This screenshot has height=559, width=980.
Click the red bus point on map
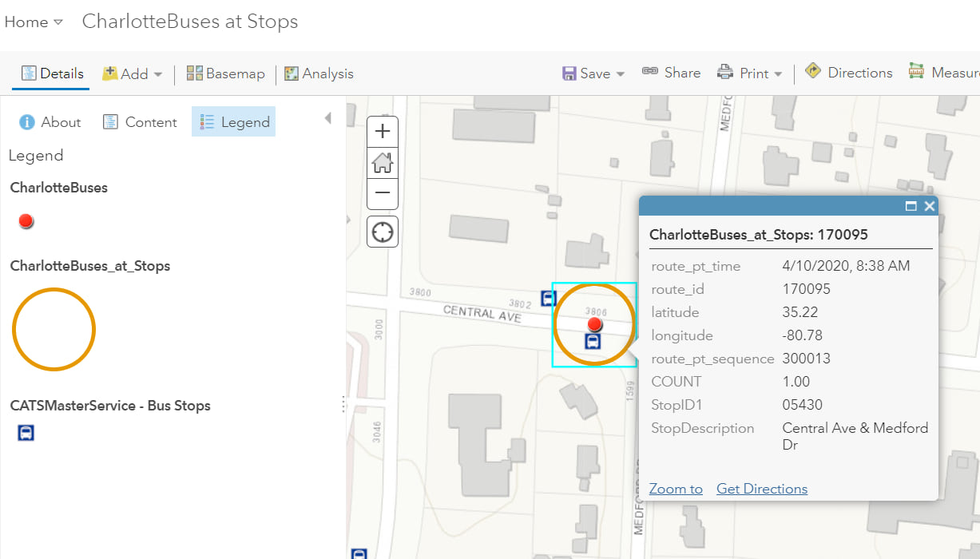(x=594, y=323)
